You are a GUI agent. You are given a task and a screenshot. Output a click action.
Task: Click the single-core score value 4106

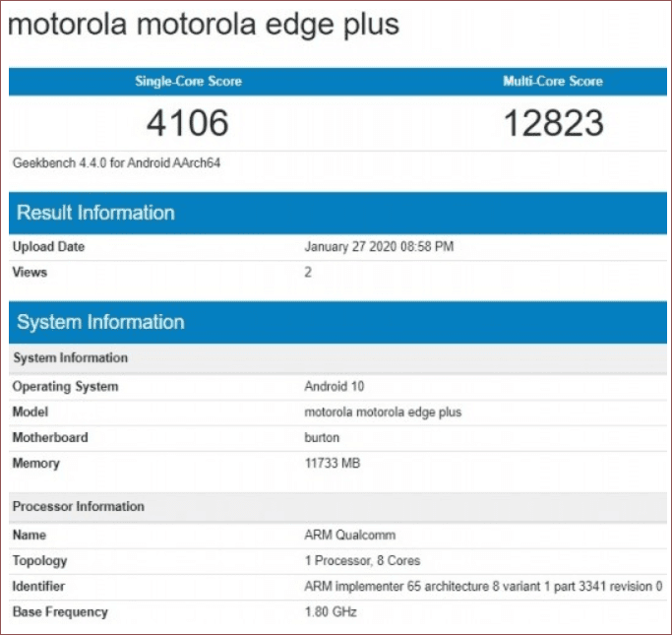pyautogui.click(x=188, y=123)
